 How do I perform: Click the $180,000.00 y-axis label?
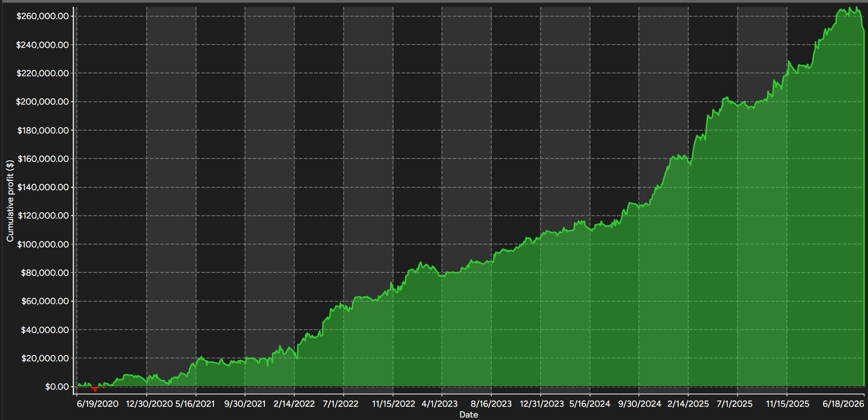pos(43,131)
